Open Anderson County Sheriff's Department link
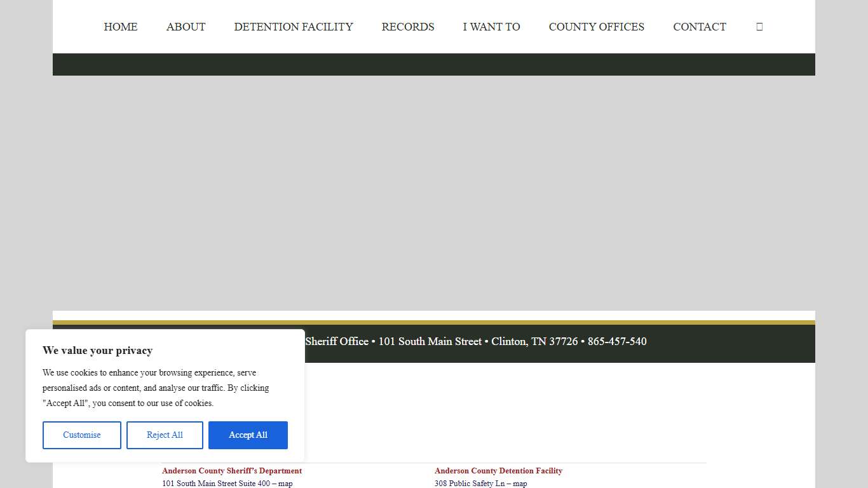 pyautogui.click(x=231, y=471)
